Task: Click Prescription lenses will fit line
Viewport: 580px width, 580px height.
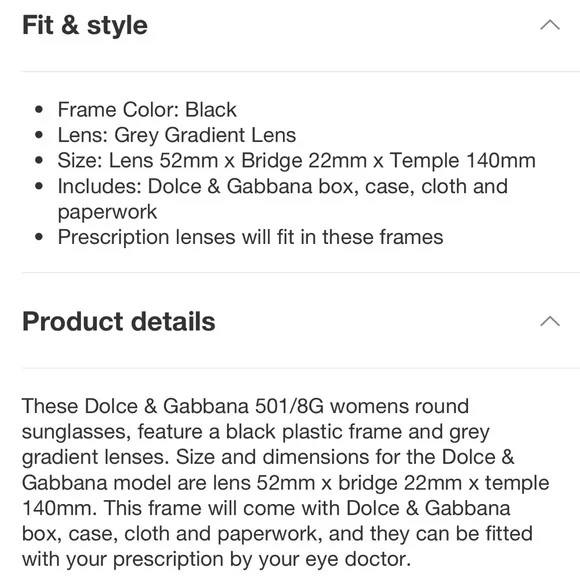Action: (250, 237)
